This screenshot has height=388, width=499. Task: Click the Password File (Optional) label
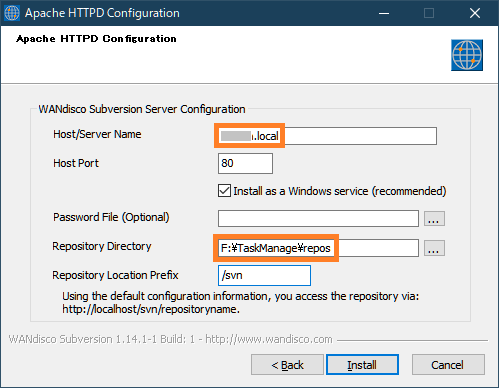(x=111, y=217)
